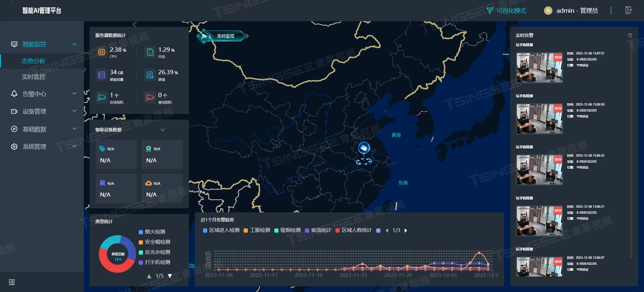Click the admin - 管理员 account label
The height and width of the screenshot is (292, 644).
pos(577,11)
